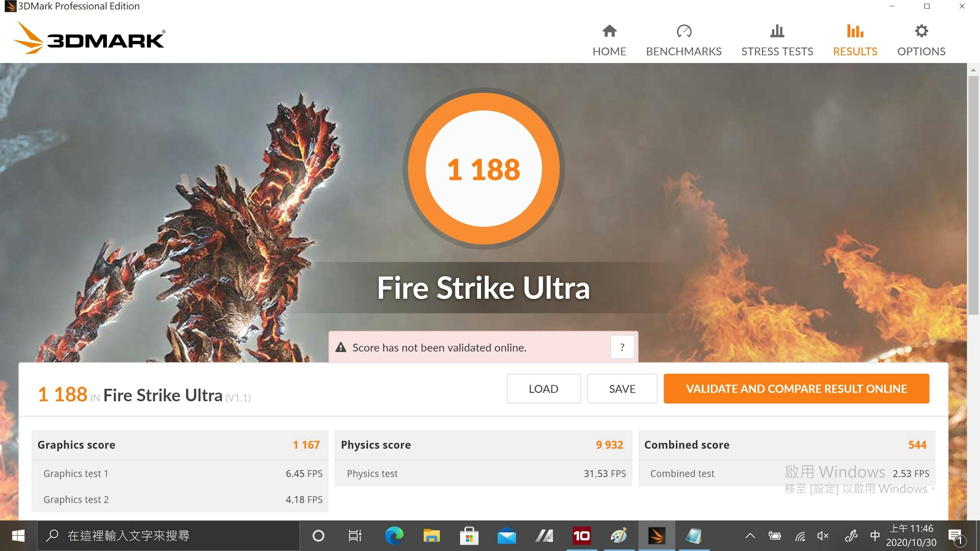Click the Fire Strike Ultra banner title
Screen dimensions: 980x551
click(x=483, y=288)
